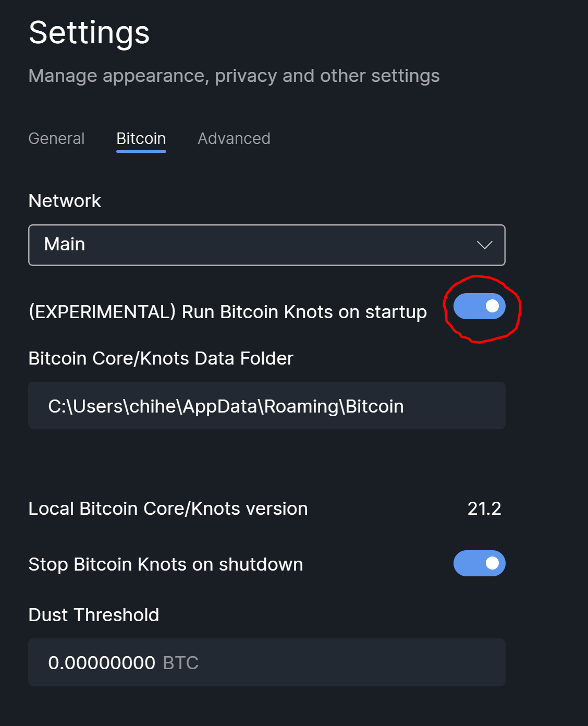Click the Settings page heading
Viewport: 588px width, 726px height.
click(89, 33)
